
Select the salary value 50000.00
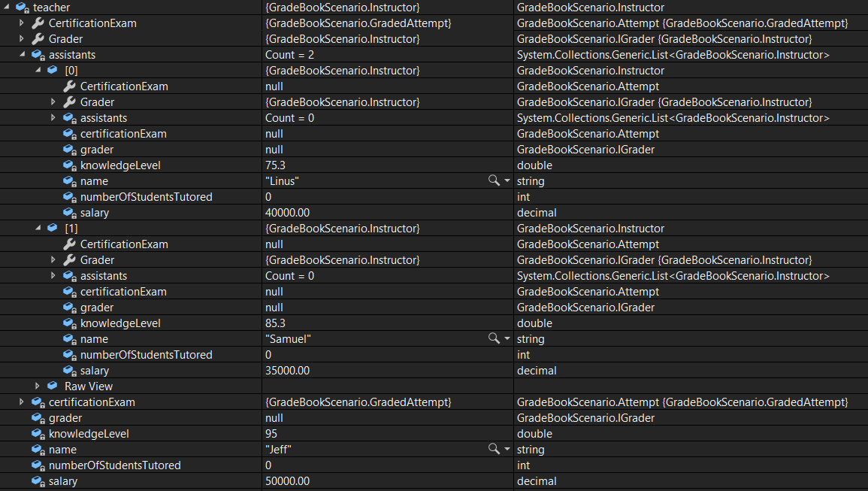pyautogui.click(x=287, y=481)
